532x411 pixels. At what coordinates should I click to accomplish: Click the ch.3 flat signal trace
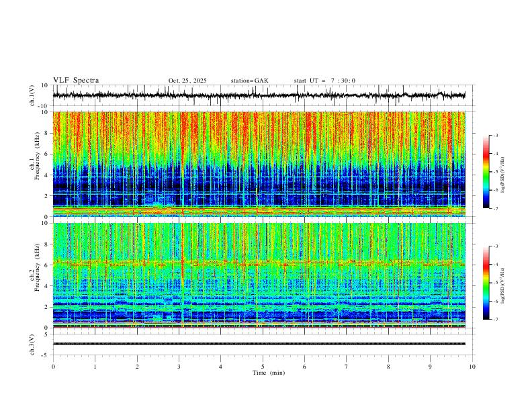coord(259,344)
